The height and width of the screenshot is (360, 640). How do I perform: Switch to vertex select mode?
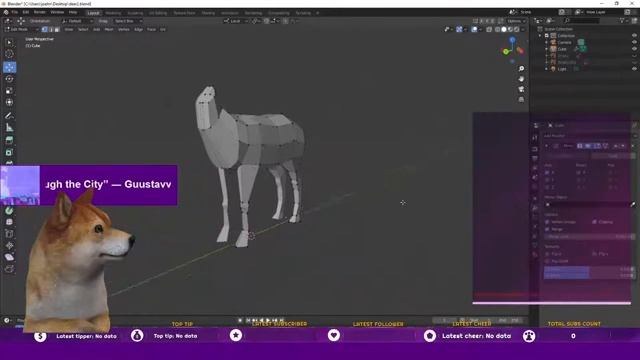(x=44, y=29)
